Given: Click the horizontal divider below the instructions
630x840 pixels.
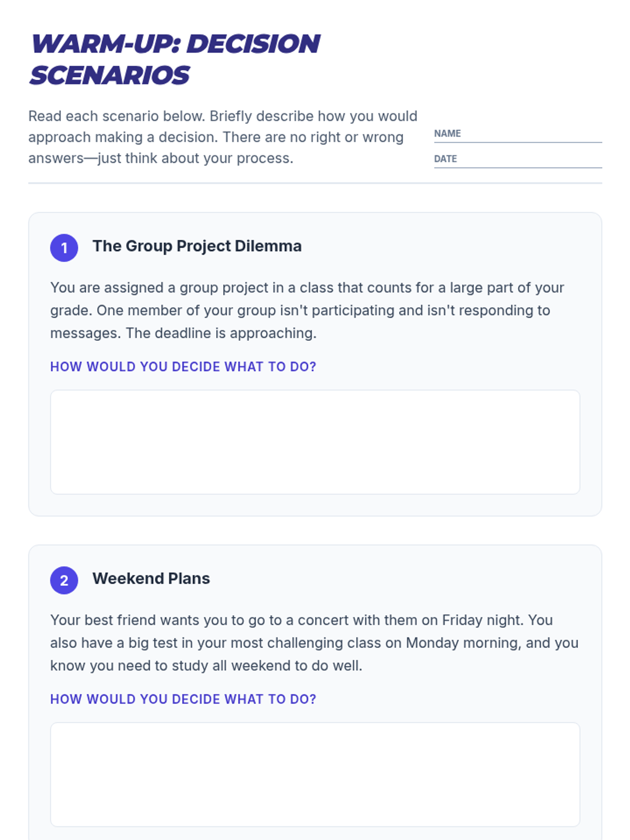Looking at the screenshot, I should [315, 183].
